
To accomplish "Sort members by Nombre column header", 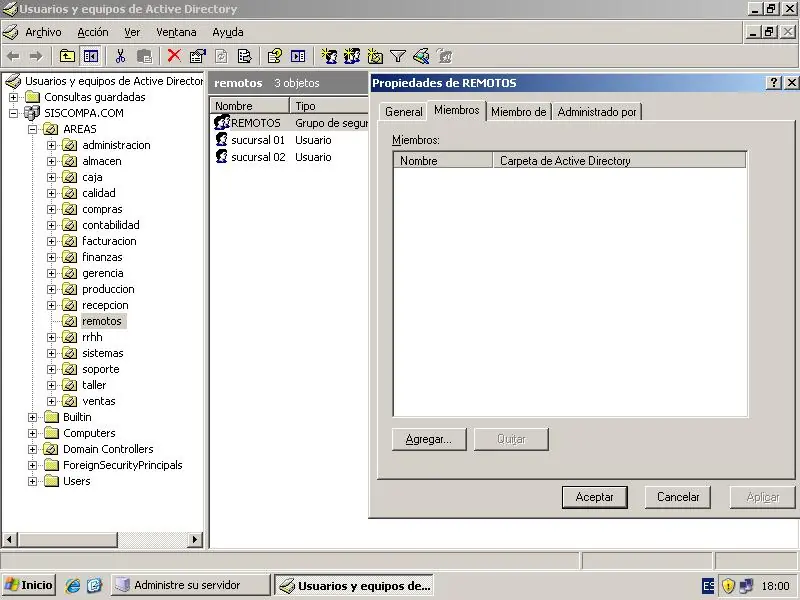I will coord(443,161).
